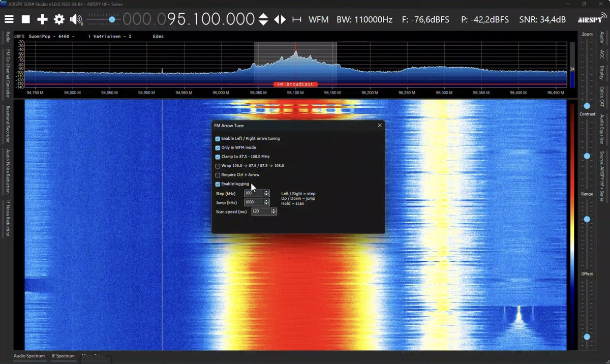Close the FM Arrow Tune dialog
610x364 pixels.
[379, 125]
